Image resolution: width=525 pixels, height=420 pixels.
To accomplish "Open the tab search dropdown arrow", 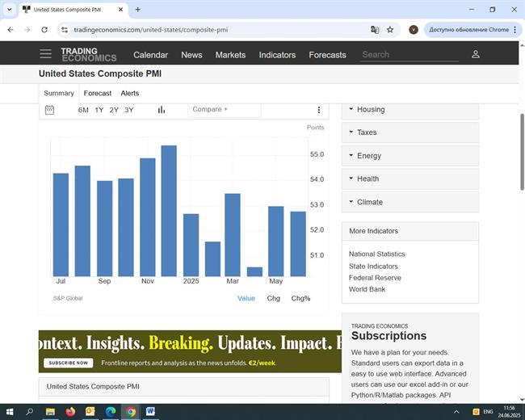I will click(10, 10).
